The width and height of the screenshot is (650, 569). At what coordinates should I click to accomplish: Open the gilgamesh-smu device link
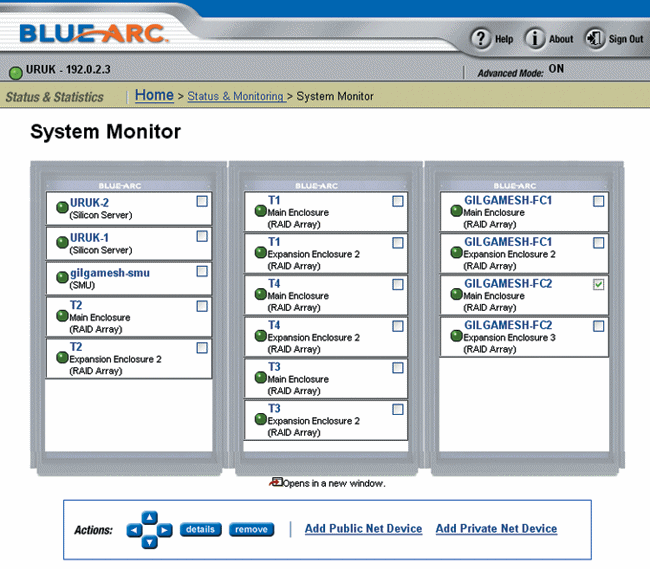[110, 273]
